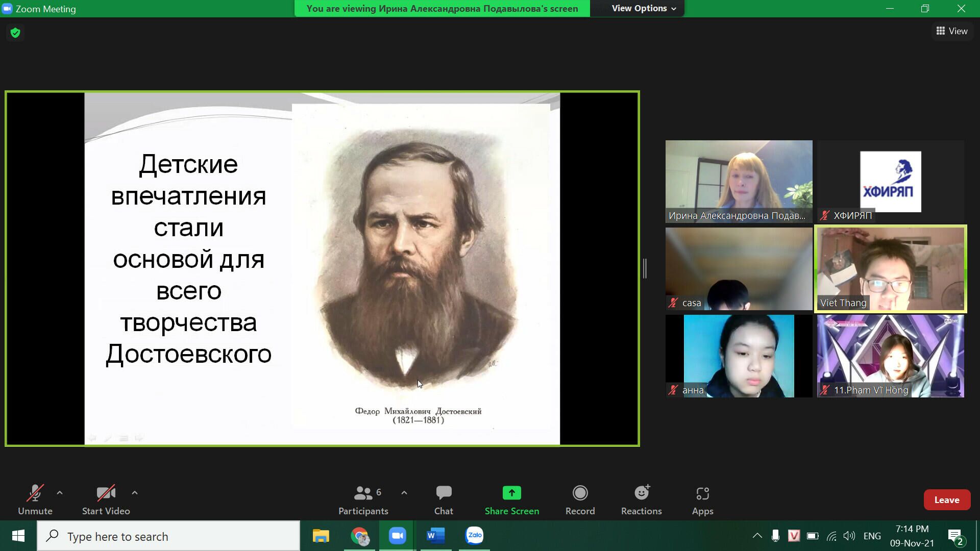Open the Chat panel
The image size is (980, 551).
point(444,499)
